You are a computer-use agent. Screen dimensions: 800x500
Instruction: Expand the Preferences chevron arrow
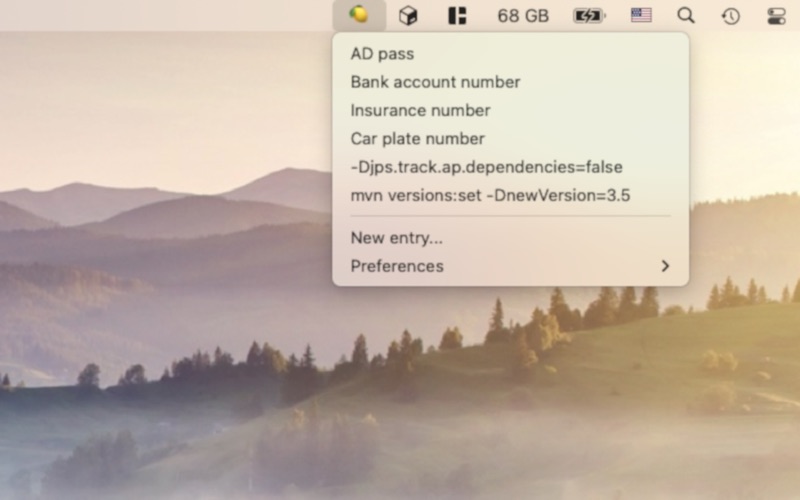[x=665, y=266]
